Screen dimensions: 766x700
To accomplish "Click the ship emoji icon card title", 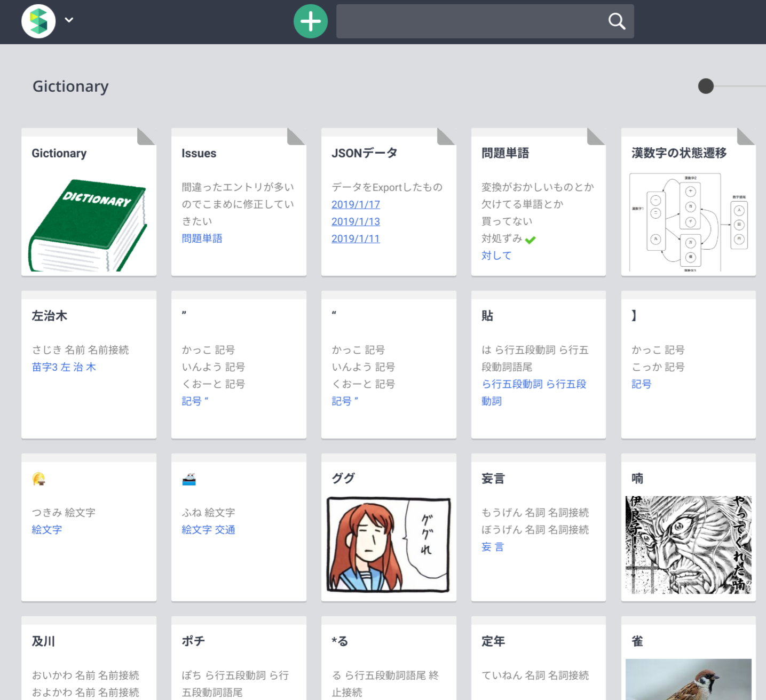I will coord(189,479).
